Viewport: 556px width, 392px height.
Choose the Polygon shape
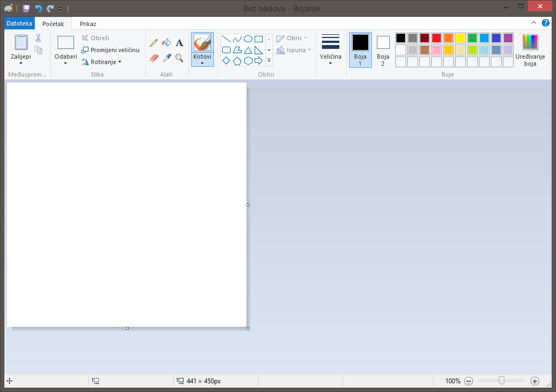(x=237, y=50)
